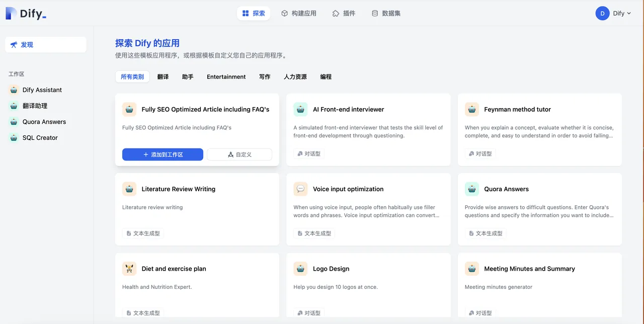The image size is (644, 324).
Task: Open the 数据集 datasets section
Action: (x=386, y=14)
